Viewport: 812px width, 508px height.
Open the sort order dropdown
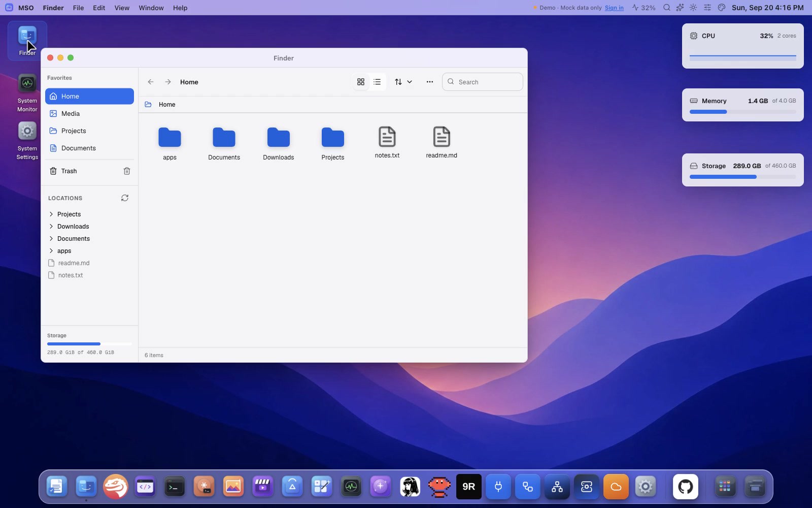pyautogui.click(x=403, y=82)
